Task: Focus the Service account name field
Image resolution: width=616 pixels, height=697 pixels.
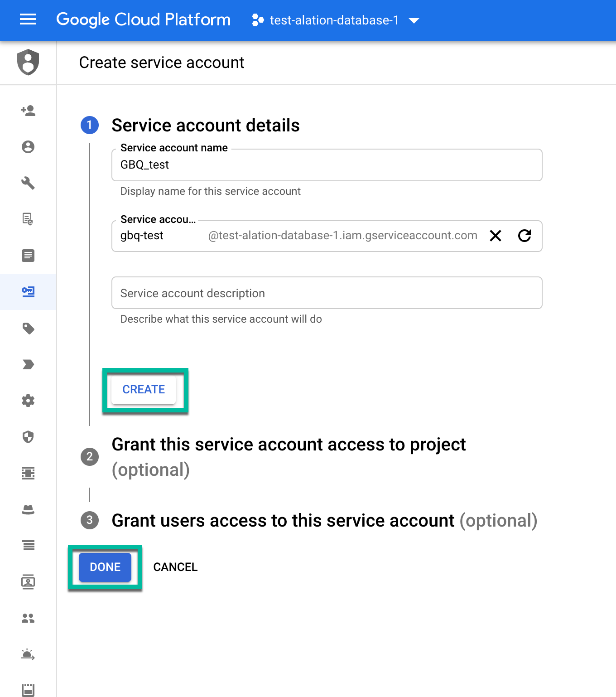Action: (327, 165)
